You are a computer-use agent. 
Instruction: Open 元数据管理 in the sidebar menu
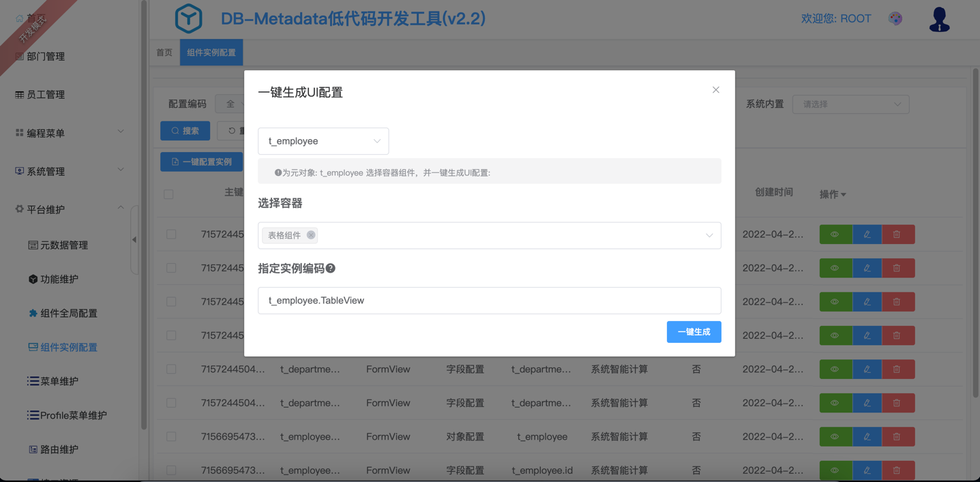(64, 245)
